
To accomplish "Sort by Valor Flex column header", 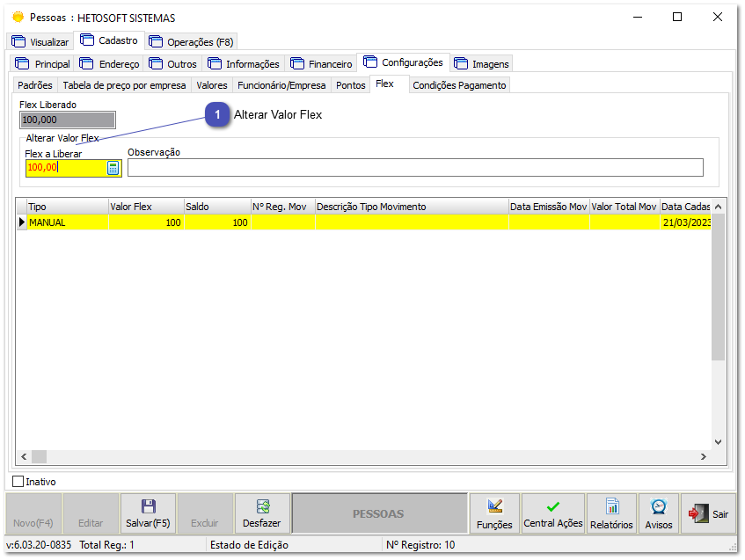I will 145,207.
